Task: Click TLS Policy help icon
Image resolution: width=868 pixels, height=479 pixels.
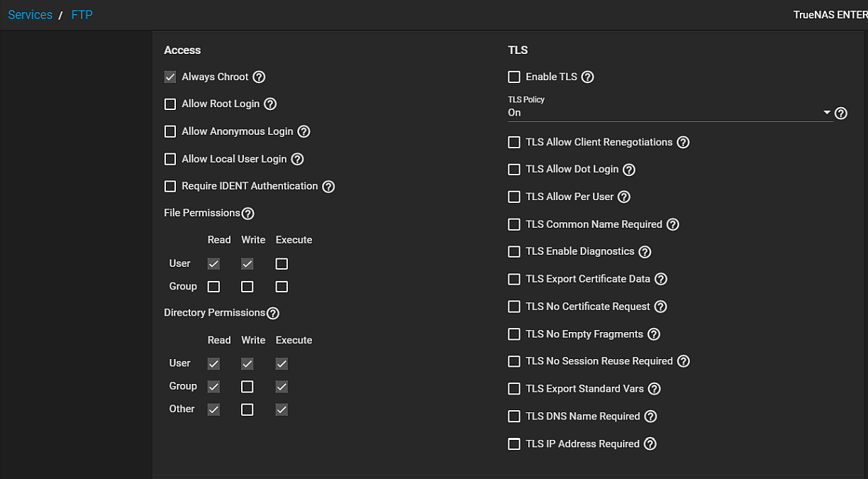Action: [x=841, y=113]
